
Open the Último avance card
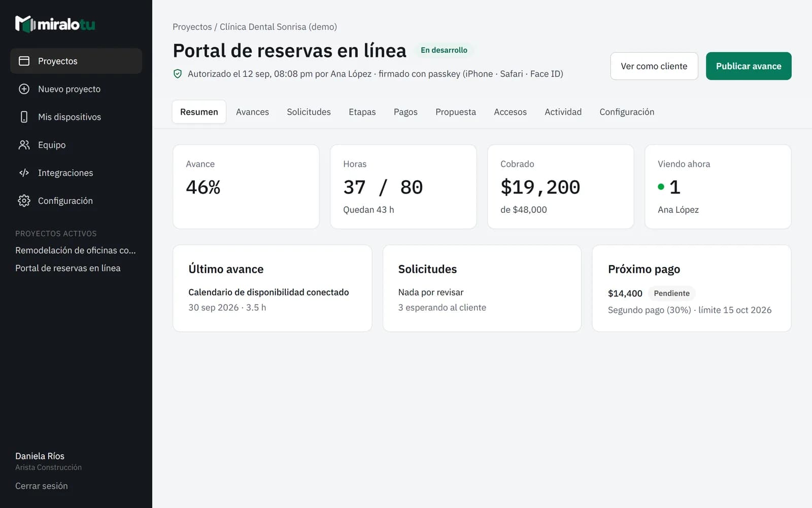[273, 289]
